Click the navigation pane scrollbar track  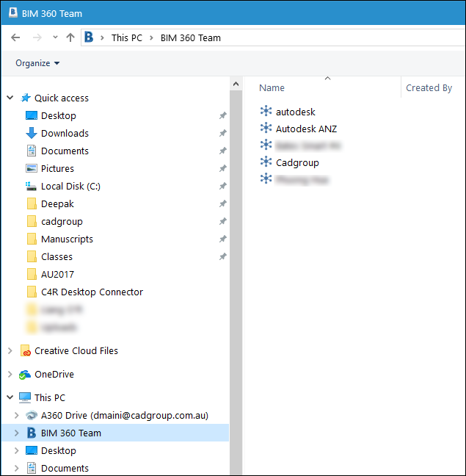coord(236,282)
